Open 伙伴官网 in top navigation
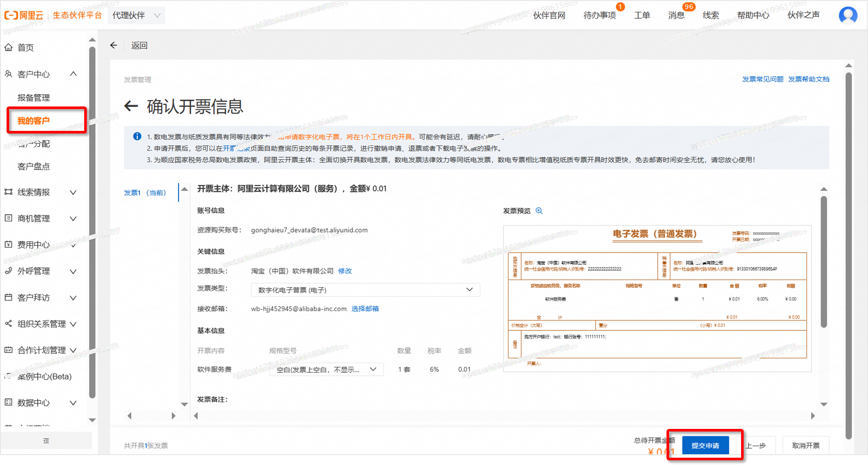Screen dimensions: 868x466 [x=549, y=15]
